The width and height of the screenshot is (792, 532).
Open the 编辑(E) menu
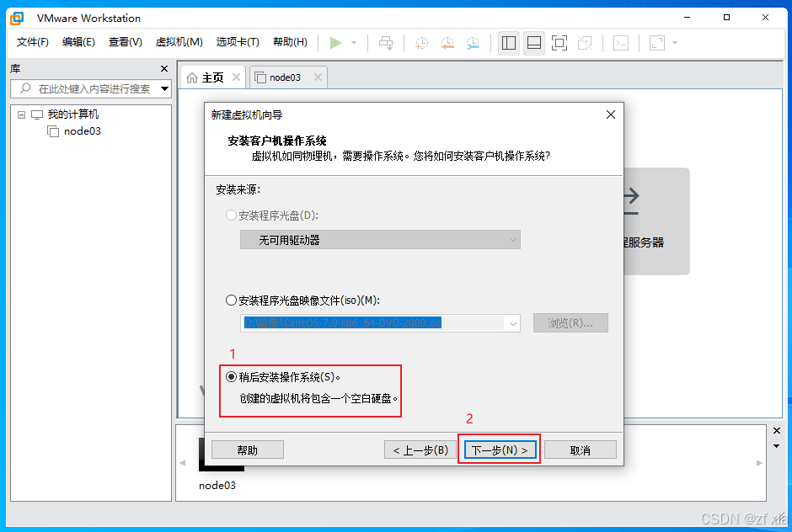[78, 42]
